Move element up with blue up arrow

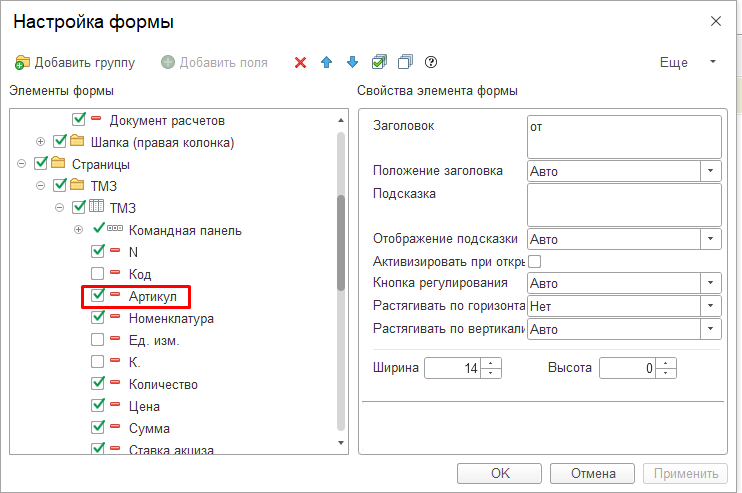326,63
